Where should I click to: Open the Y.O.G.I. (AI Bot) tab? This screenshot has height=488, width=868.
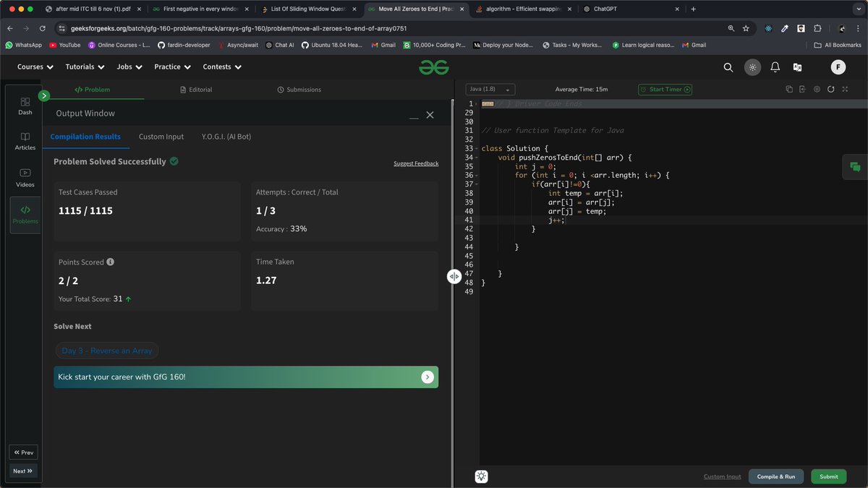(226, 137)
